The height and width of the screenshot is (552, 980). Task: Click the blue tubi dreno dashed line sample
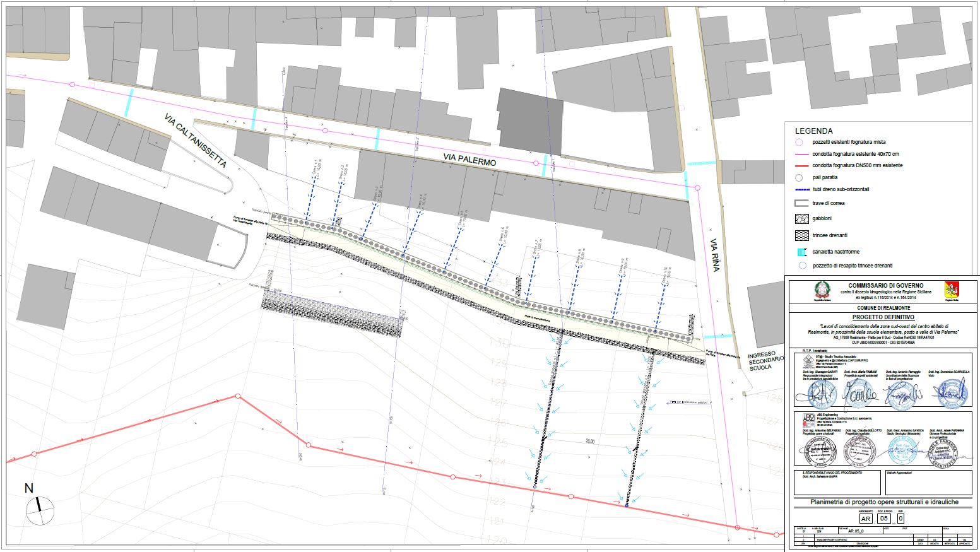coord(801,189)
